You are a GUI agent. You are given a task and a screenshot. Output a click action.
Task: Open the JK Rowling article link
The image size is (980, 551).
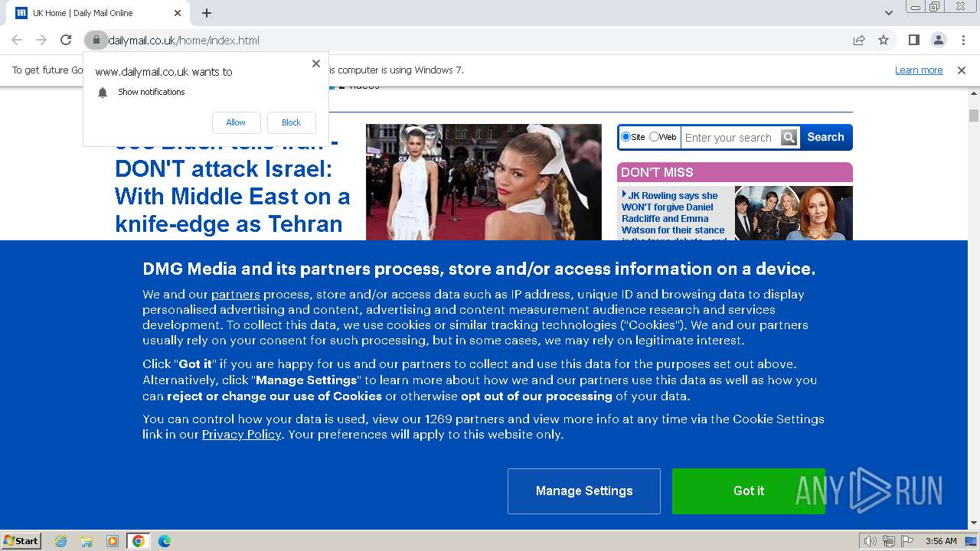(x=674, y=216)
